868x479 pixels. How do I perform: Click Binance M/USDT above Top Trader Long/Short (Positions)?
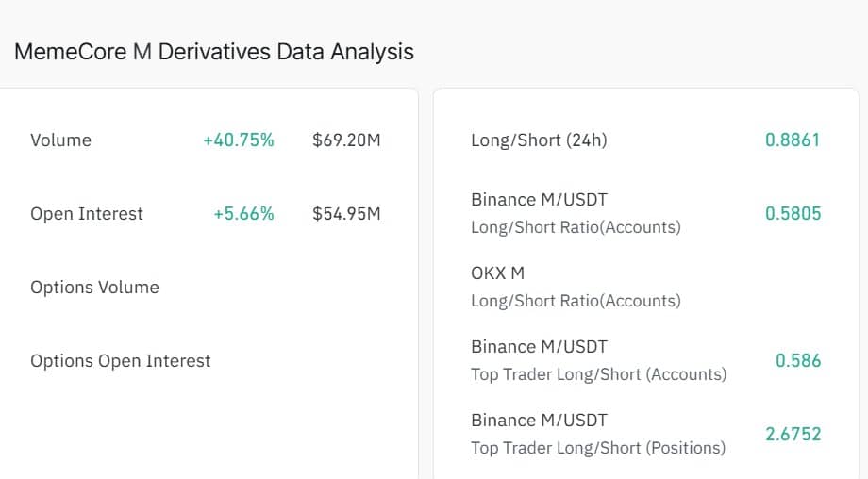(539, 421)
